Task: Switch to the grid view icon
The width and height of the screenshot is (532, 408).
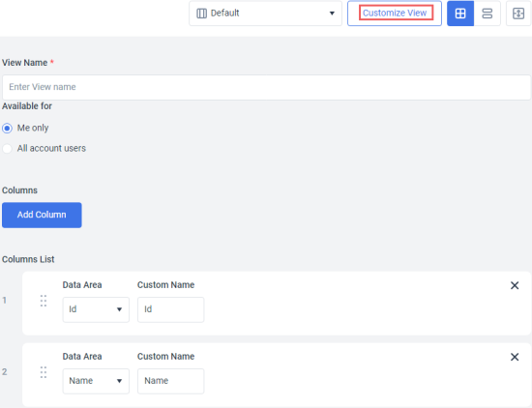Action: [460, 14]
